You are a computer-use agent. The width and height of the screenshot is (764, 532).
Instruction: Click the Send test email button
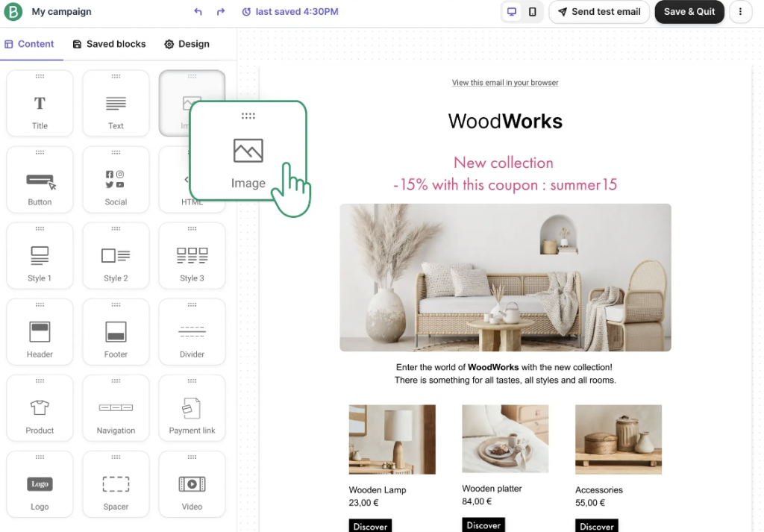coord(598,11)
